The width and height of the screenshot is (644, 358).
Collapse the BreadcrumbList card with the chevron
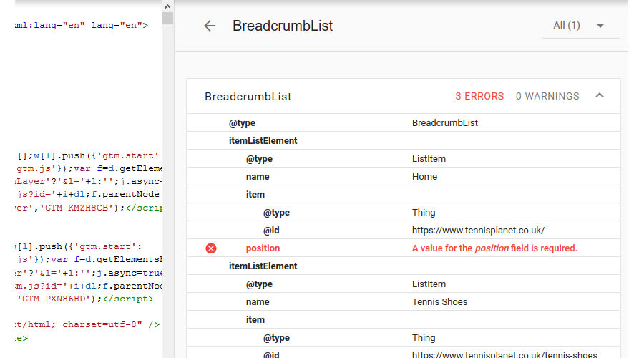(x=600, y=95)
